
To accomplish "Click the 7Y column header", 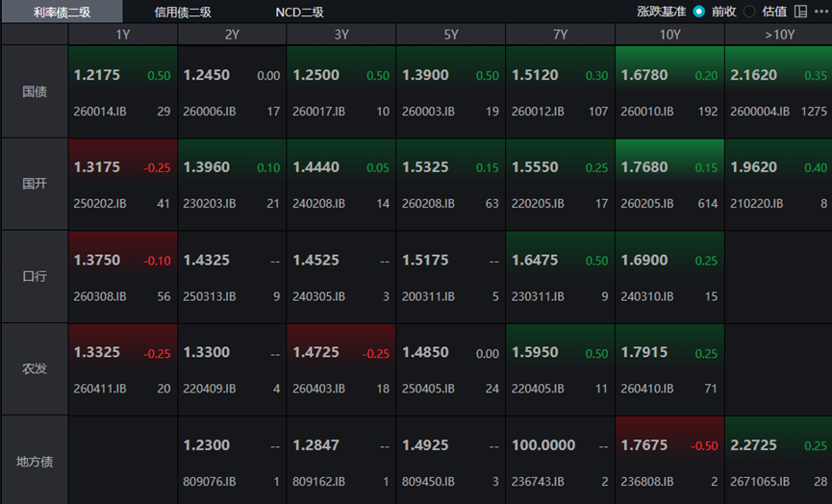I will tap(561, 35).
